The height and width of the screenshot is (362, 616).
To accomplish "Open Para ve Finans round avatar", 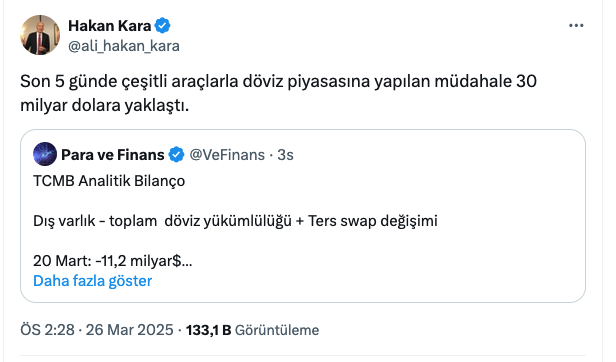I will (45, 154).
